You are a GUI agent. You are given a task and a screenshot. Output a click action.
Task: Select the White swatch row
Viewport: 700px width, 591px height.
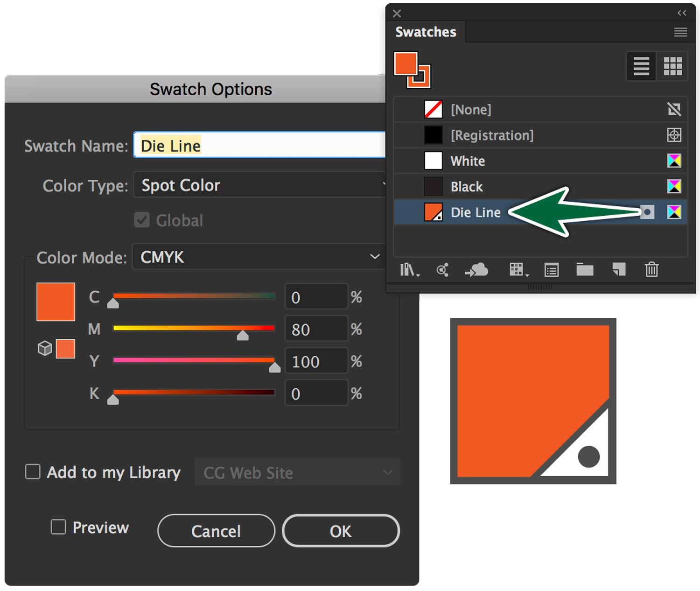point(540,161)
